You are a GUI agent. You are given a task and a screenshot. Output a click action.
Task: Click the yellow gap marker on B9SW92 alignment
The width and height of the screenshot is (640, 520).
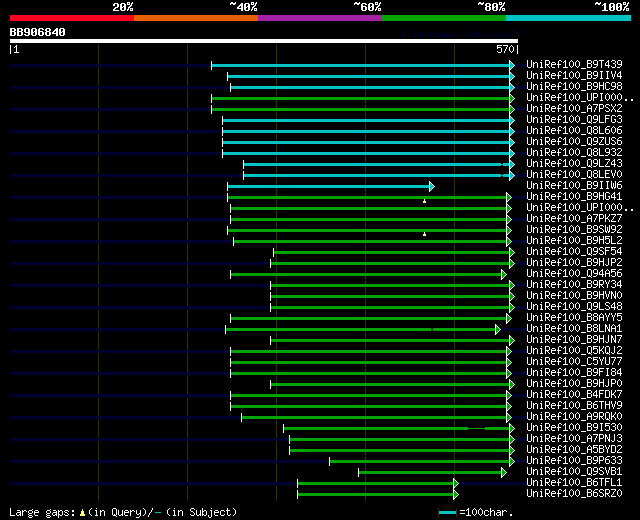pyautogui.click(x=424, y=234)
